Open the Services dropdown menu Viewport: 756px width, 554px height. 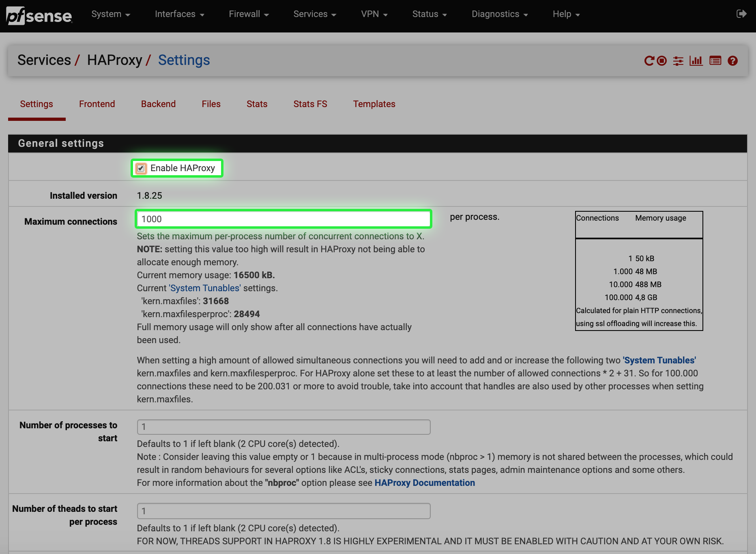click(x=314, y=14)
